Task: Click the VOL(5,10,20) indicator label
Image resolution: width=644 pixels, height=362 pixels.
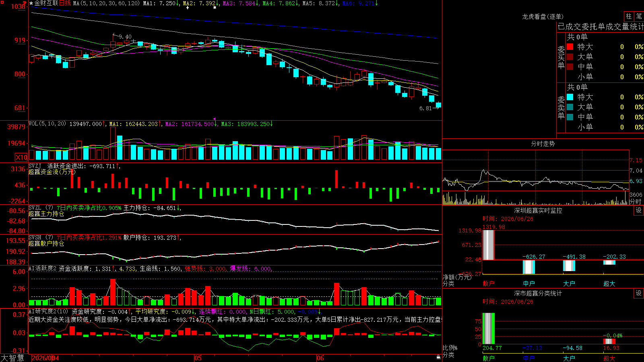Action: point(47,123)
